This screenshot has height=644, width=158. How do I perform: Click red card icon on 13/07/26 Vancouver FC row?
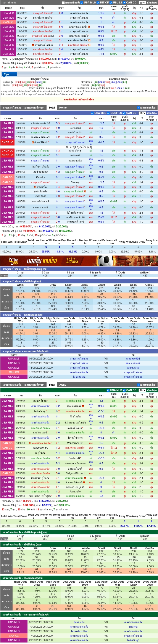click(x=30, y=443)
